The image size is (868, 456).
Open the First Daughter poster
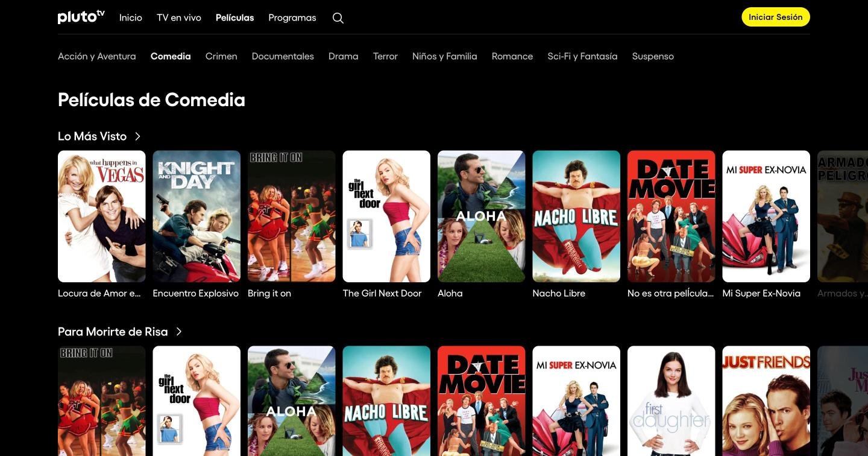tap(671, 401)
